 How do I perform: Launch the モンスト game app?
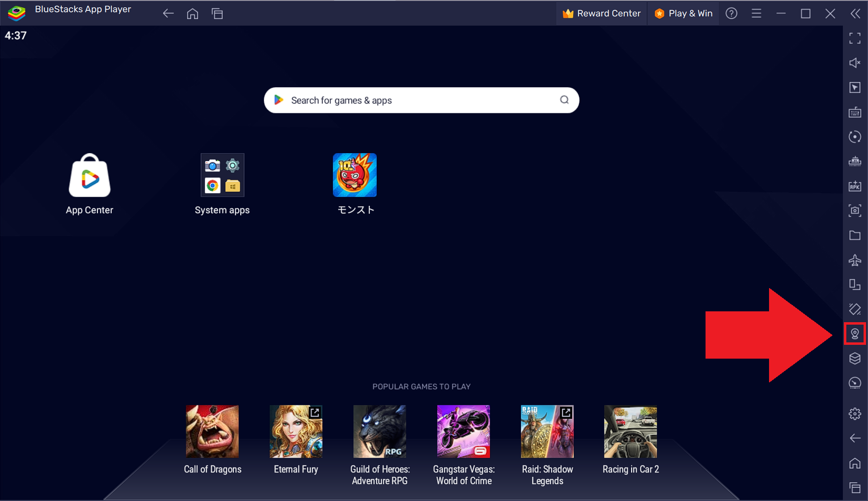355,175
